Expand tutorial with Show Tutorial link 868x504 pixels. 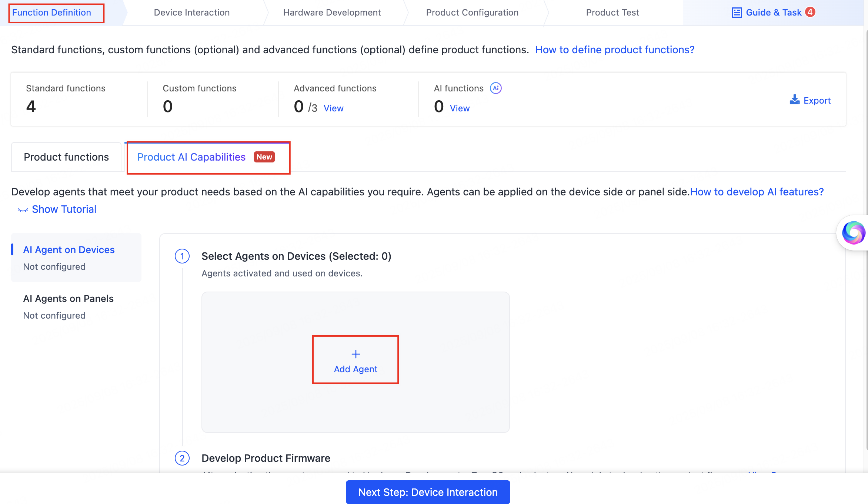coord(64,209)
